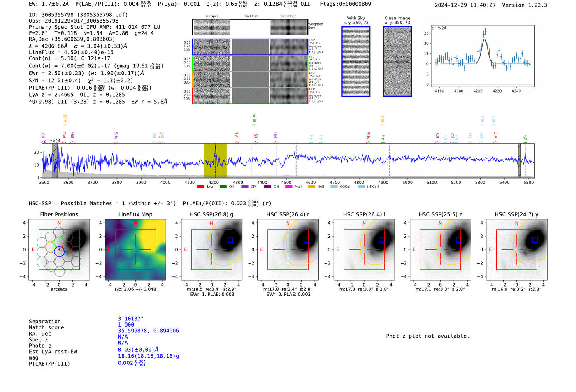Click the orange-outlined fiber spectrum row
Screen dimensions: 576x392
click(x=250, y=79)
